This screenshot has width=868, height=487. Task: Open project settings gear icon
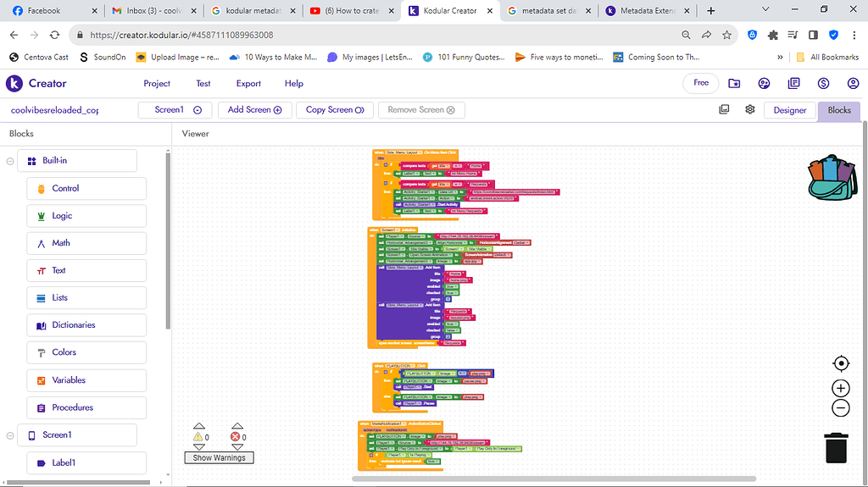pyautogui.click(x=750, y=109)
